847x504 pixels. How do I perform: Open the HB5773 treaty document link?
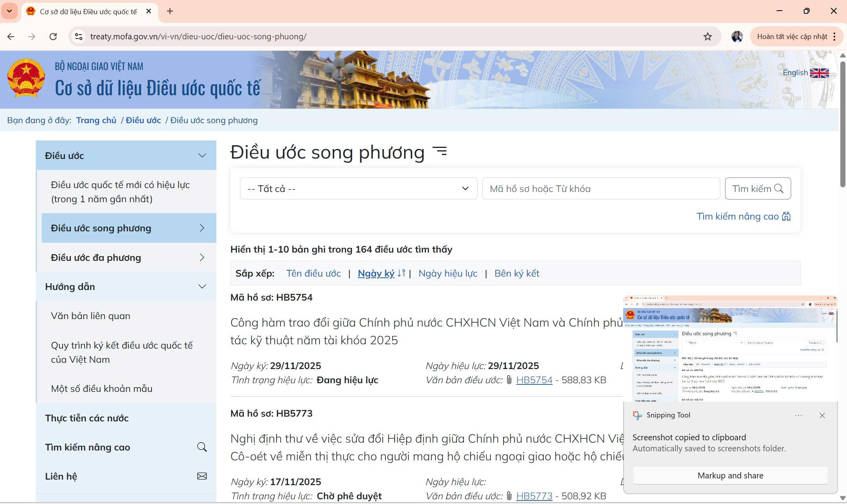pos(534,496)
